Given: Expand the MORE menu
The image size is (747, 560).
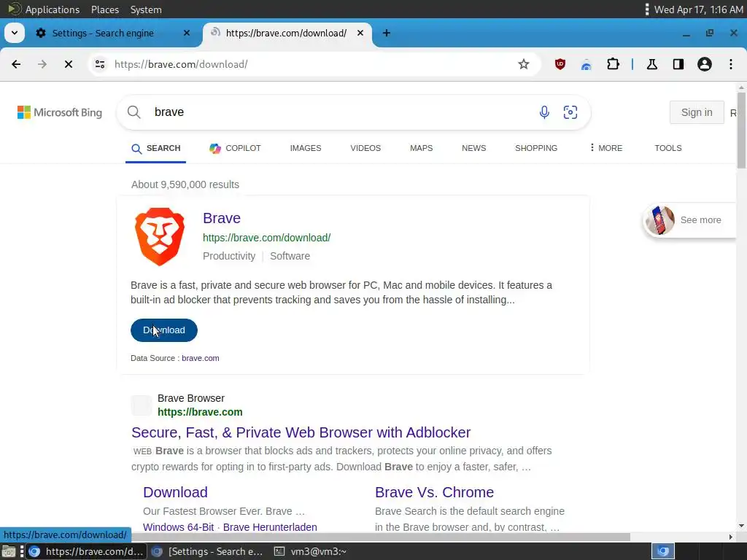Looking at the screenshot, I should 606,148.
